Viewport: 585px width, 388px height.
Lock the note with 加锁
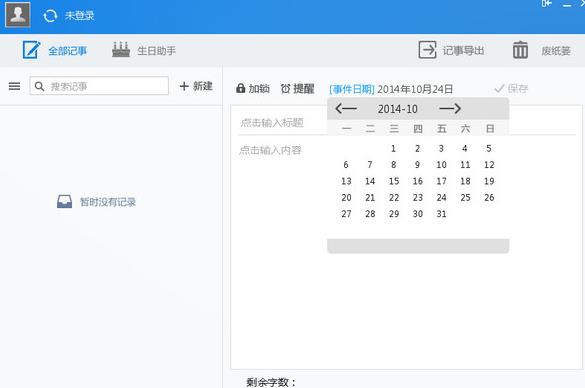253,88
